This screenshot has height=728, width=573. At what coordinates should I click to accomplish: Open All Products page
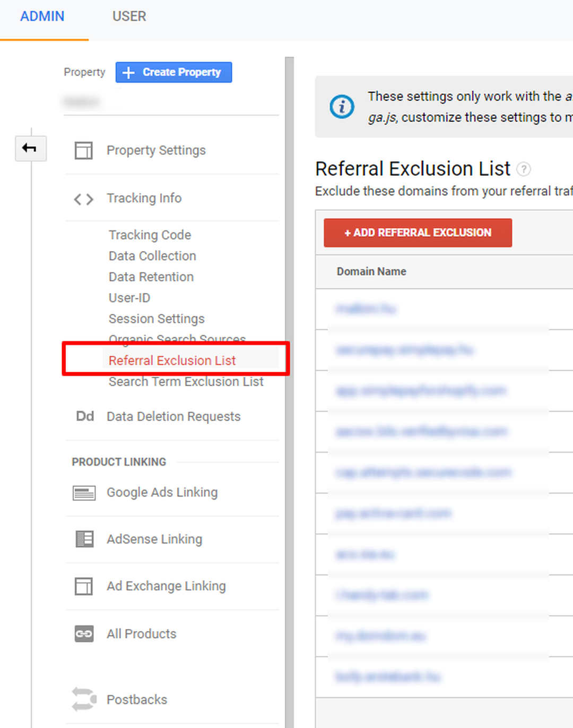[x=141, y=633]
